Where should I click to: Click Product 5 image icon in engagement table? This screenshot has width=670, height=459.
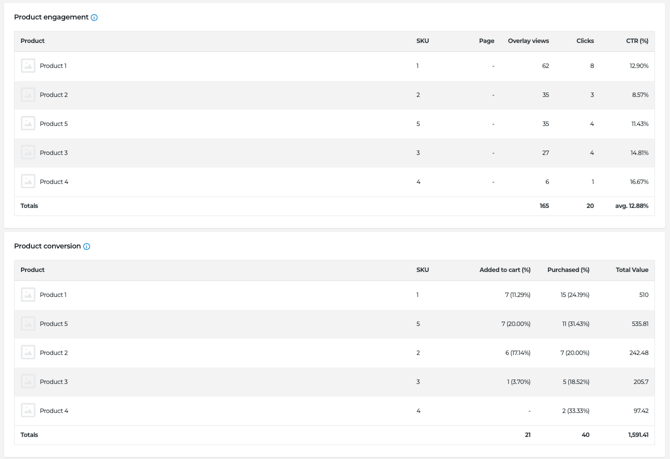pyautogui.click(x=28, y=124)
